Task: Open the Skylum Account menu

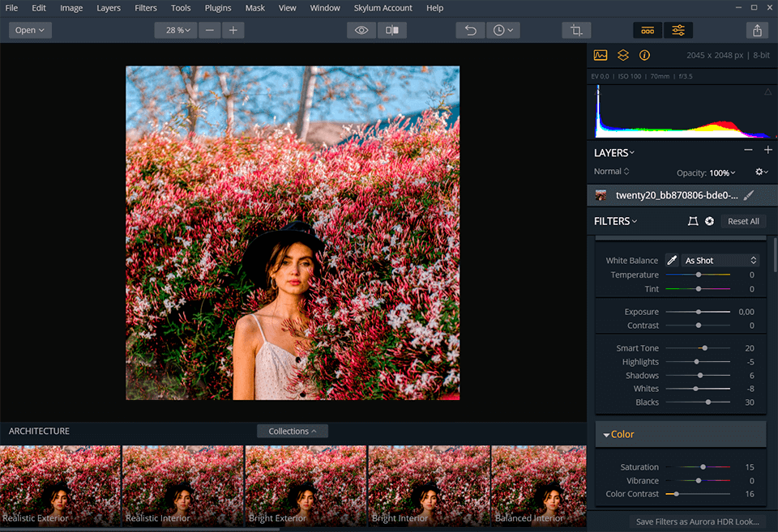Action: click(x=383, y=8)
